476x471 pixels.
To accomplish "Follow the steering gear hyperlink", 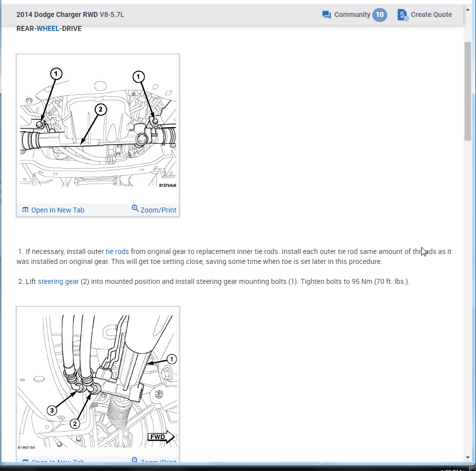I will click(x=58, y=281).
